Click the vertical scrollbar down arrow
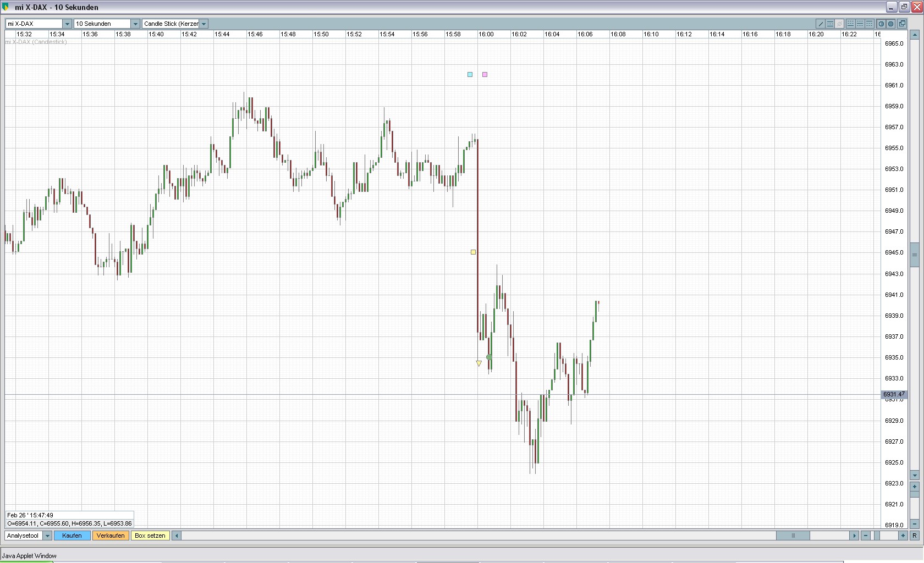 (915, 475)
